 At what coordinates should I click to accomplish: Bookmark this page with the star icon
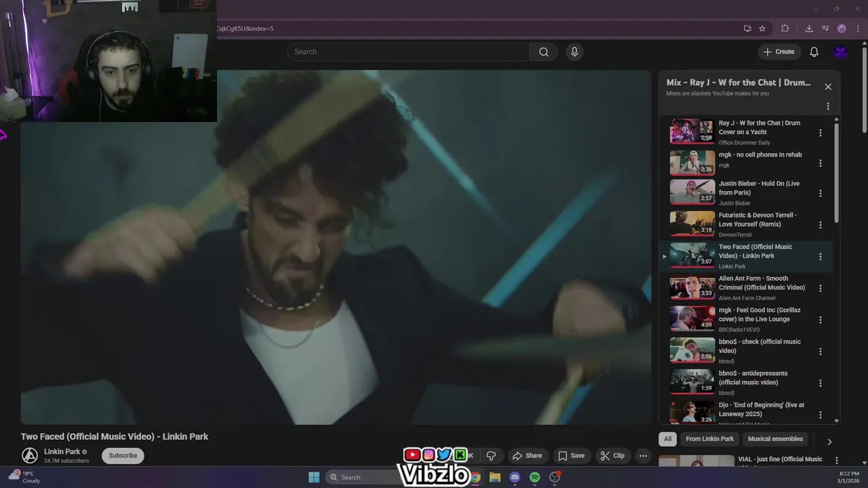762,28
